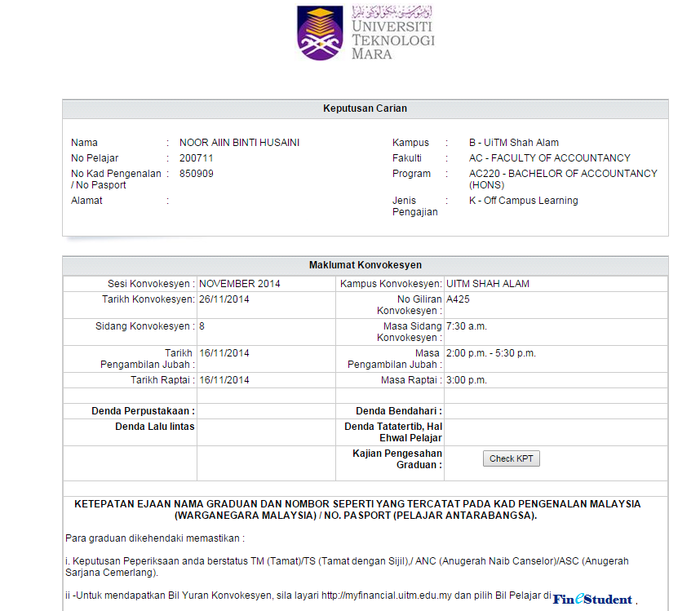The width and height of the screenshot is (700, 611).
Task: Click the http://myfinancial.uitm.edu.my URL text
Action: (387, 596)
